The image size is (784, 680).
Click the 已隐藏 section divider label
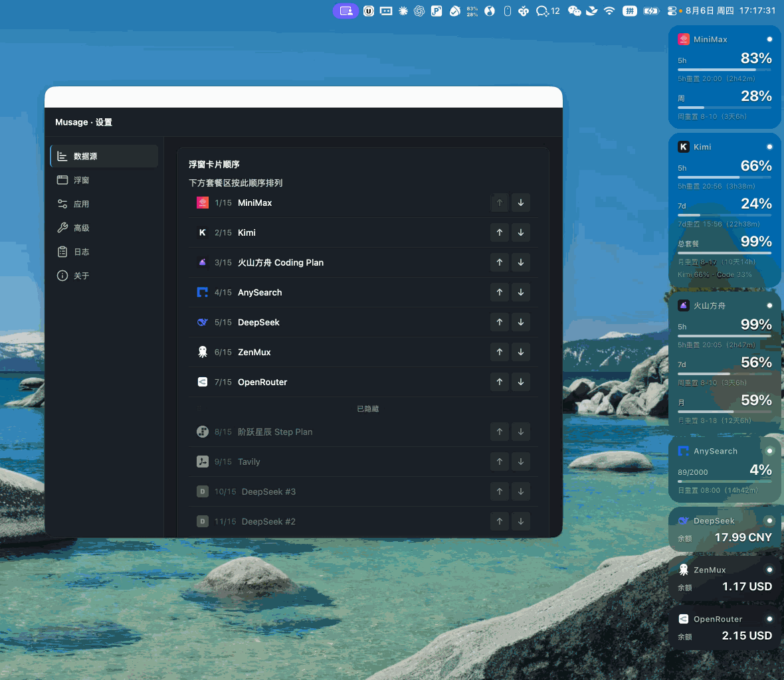click(x=367, y=408)
